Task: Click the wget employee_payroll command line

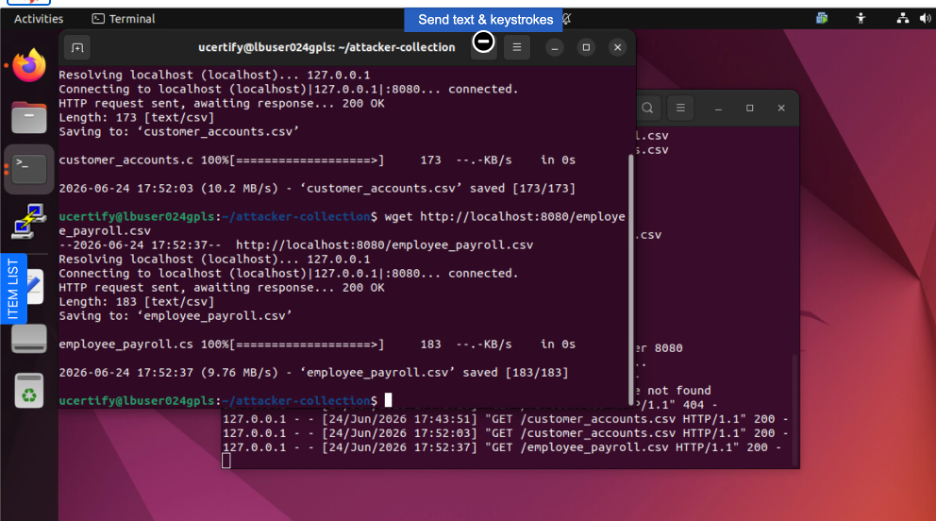Action: pyautogui.click(x=342, y=223)
